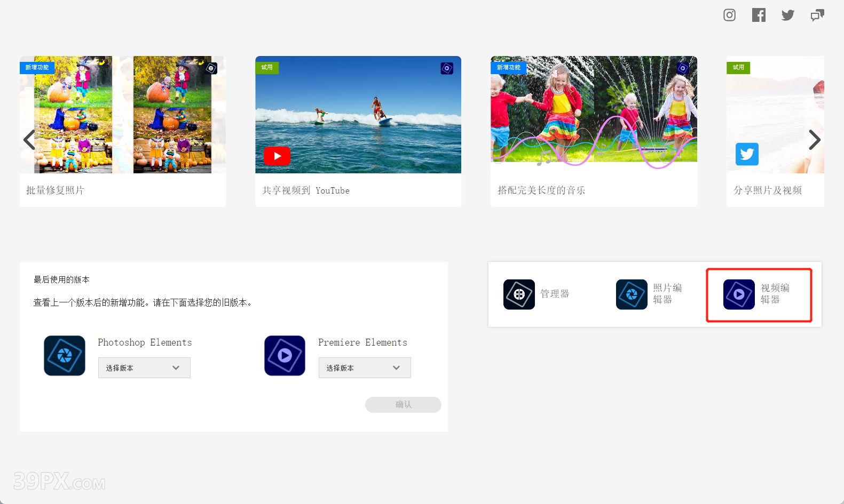Expand the Photoshop Elements version dropdown
844x504 pixels.
pos(144,368)
